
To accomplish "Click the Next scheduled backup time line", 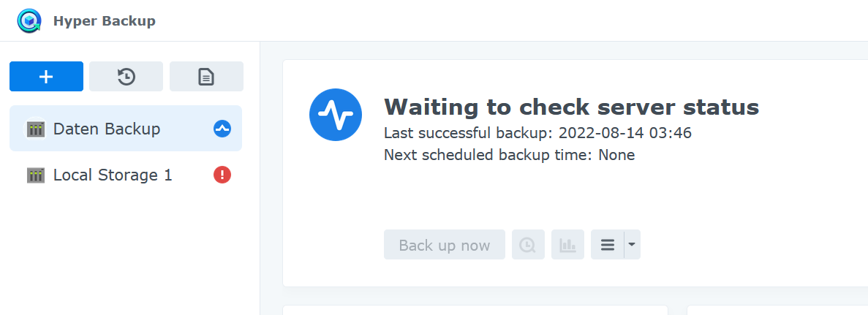I will [509, 155].
